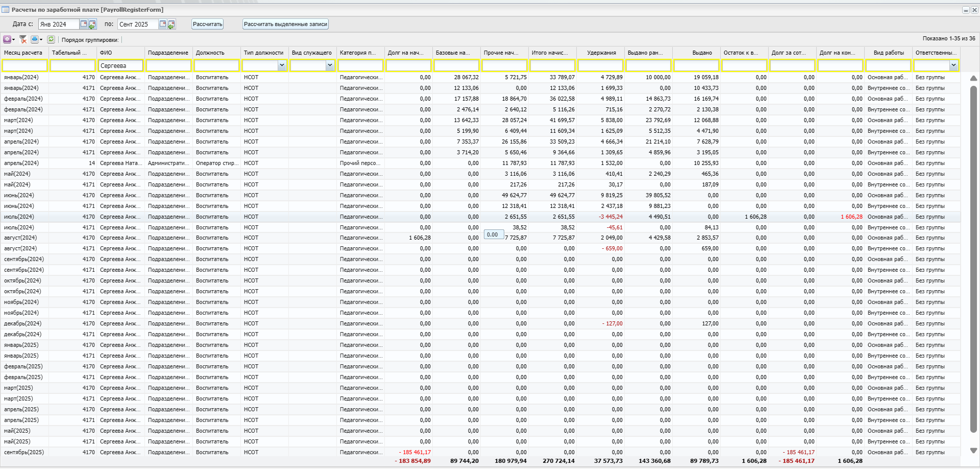Screen dimensions: 980x469
Task: Open dropdown arrow next to the printer icon
Action: 41,40
